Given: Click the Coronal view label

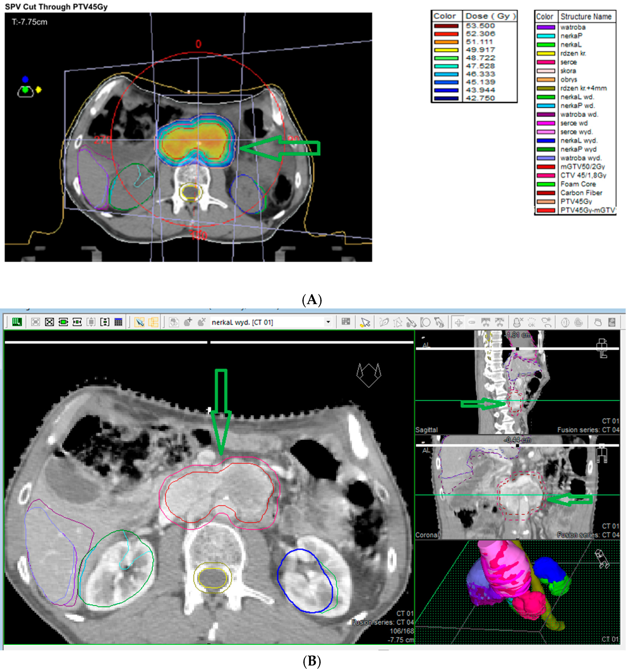Looking at the screenshot, I should click(427, 535).
